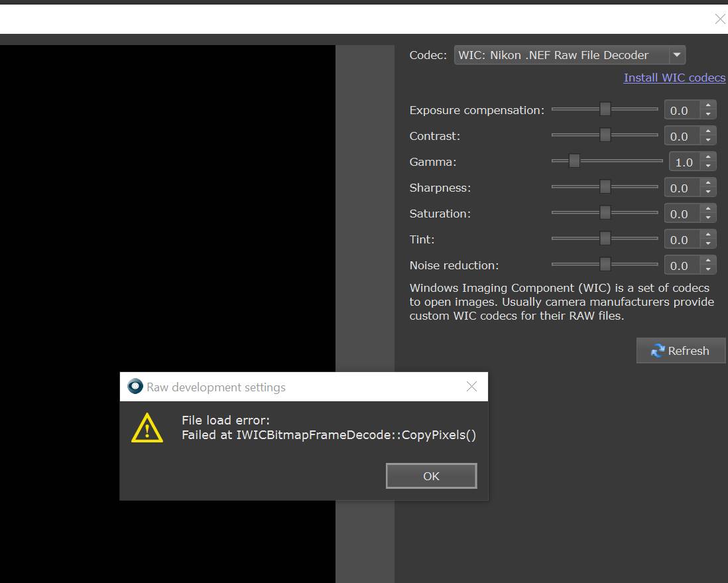
Task: Increase Saturation value with up arrow
Action: pos(708,209)
